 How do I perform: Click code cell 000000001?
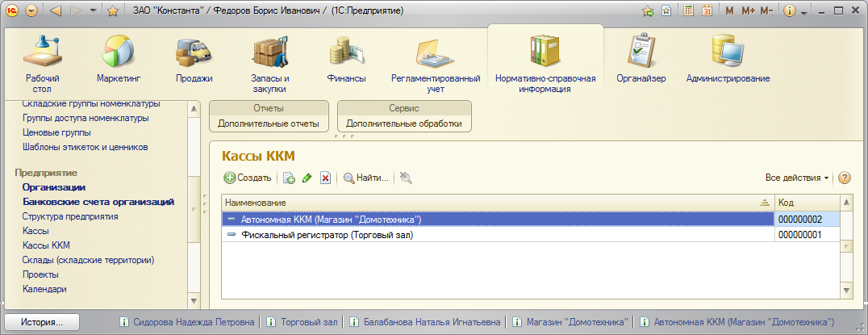tap(807, 235)
